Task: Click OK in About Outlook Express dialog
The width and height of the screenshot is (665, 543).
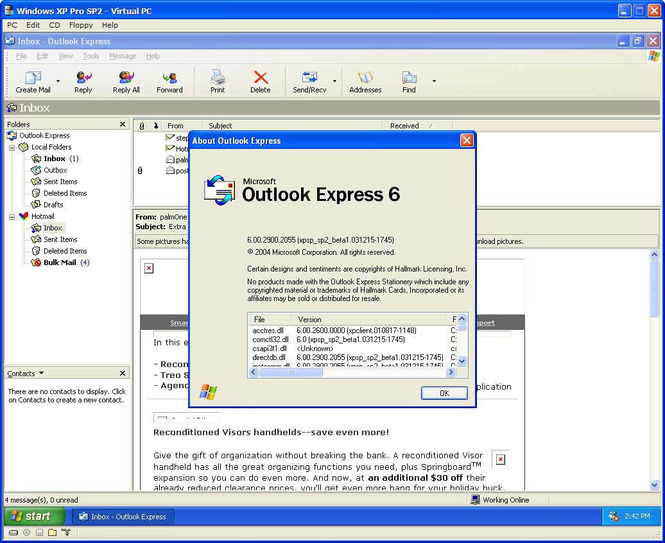Action: pos(444,393)
